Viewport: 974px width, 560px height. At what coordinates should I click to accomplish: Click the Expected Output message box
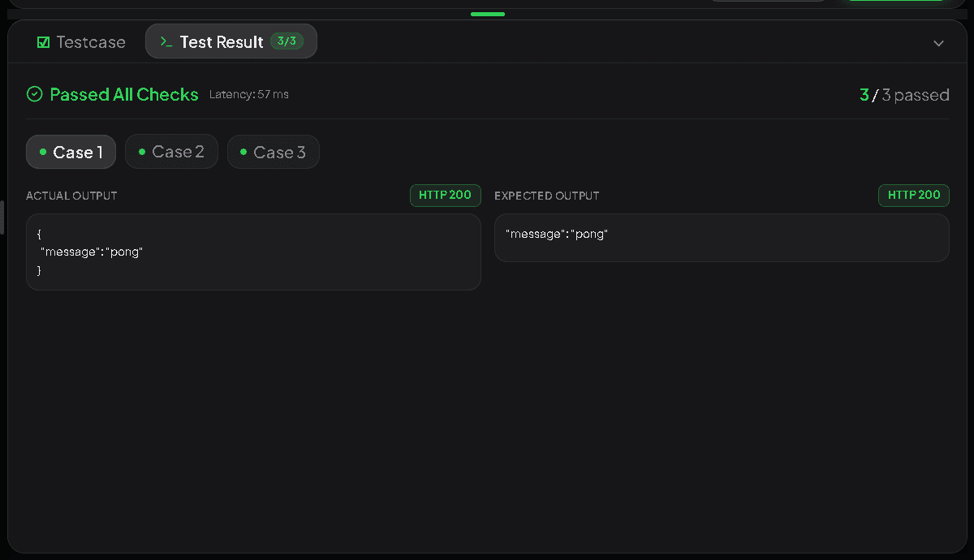click(x=722, y=237)
